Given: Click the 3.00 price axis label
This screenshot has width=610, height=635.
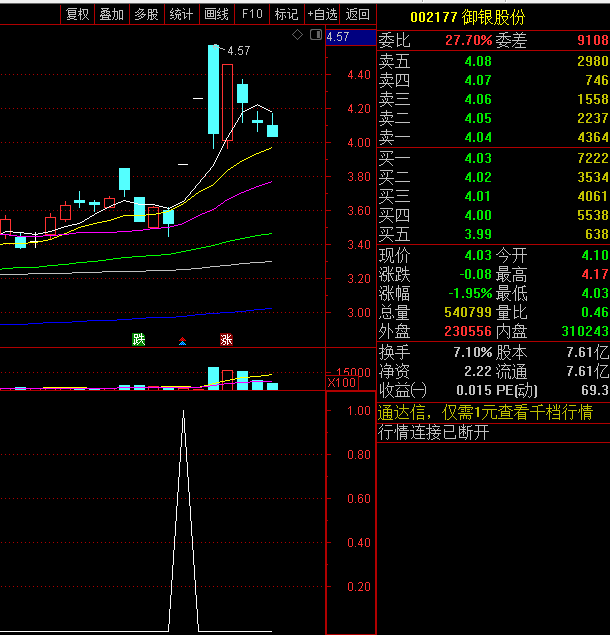Looking at the screenshot, I should (x=359, y=313).
